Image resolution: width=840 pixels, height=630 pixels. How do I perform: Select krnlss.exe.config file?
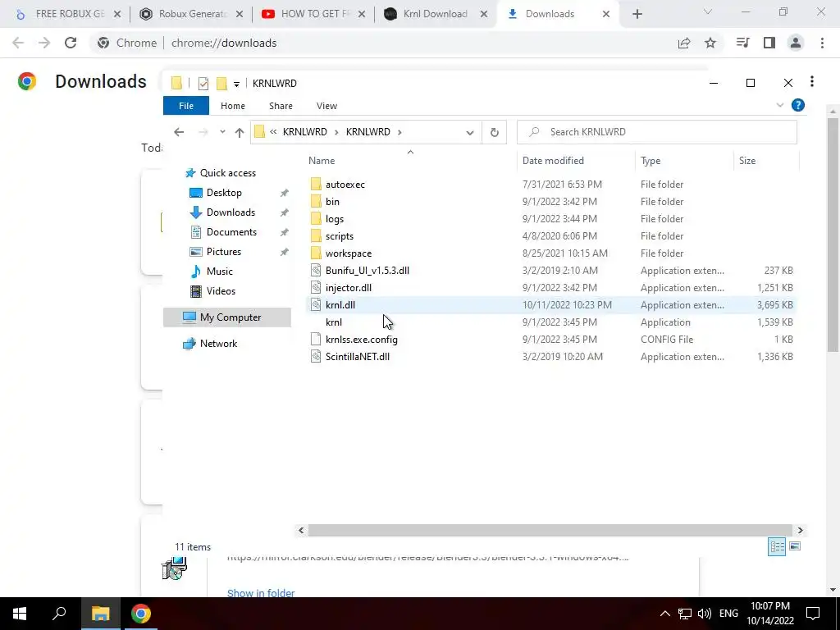coord(361,339)
